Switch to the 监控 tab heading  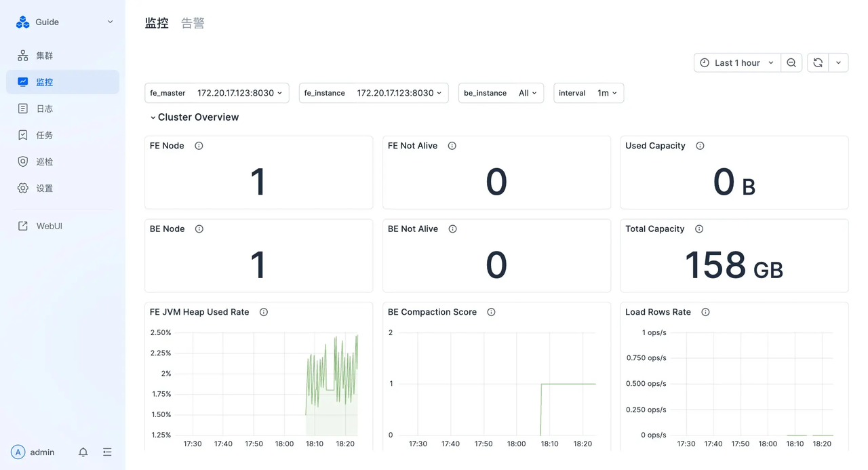(x=157, y=23)
